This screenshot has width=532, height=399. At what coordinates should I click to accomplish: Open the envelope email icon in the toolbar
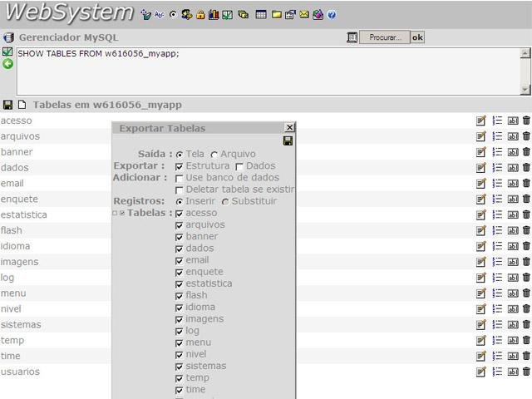304,15
